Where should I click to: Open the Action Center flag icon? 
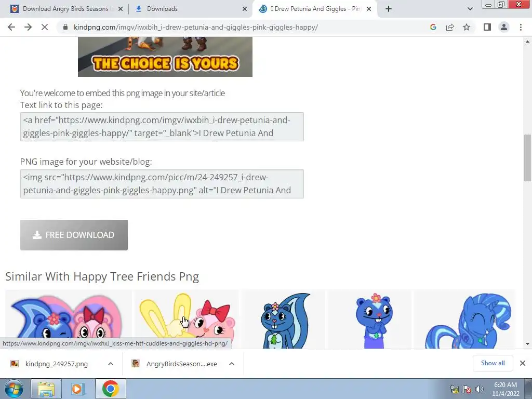click(467, 389)
